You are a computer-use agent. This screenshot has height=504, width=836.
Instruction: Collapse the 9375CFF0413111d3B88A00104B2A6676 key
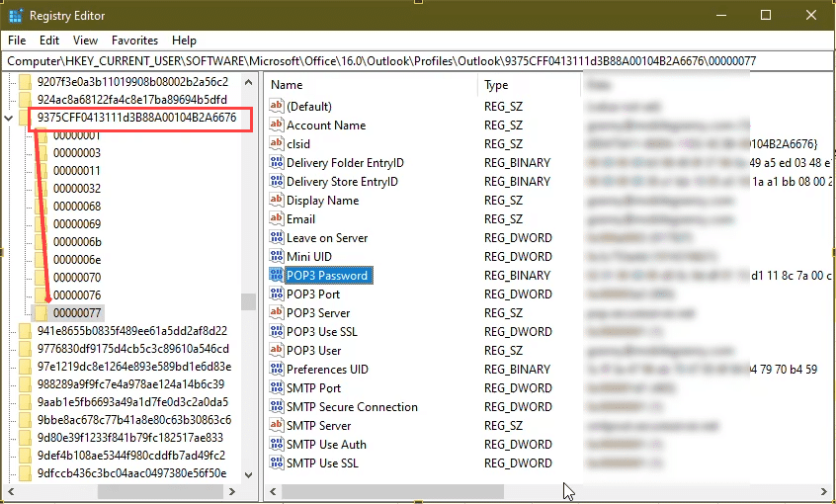pyautogui.click(x=9, y=119)
